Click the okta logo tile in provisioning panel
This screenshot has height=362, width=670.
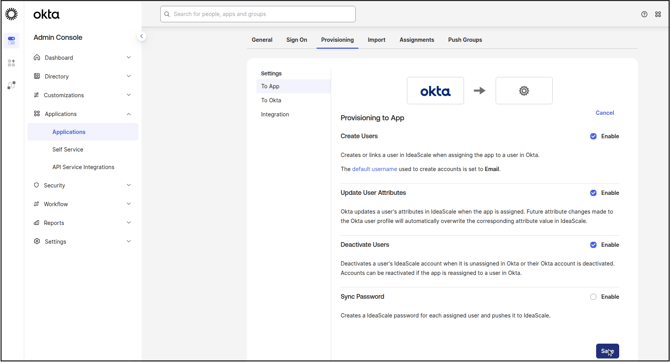click(x=435, y=91)
